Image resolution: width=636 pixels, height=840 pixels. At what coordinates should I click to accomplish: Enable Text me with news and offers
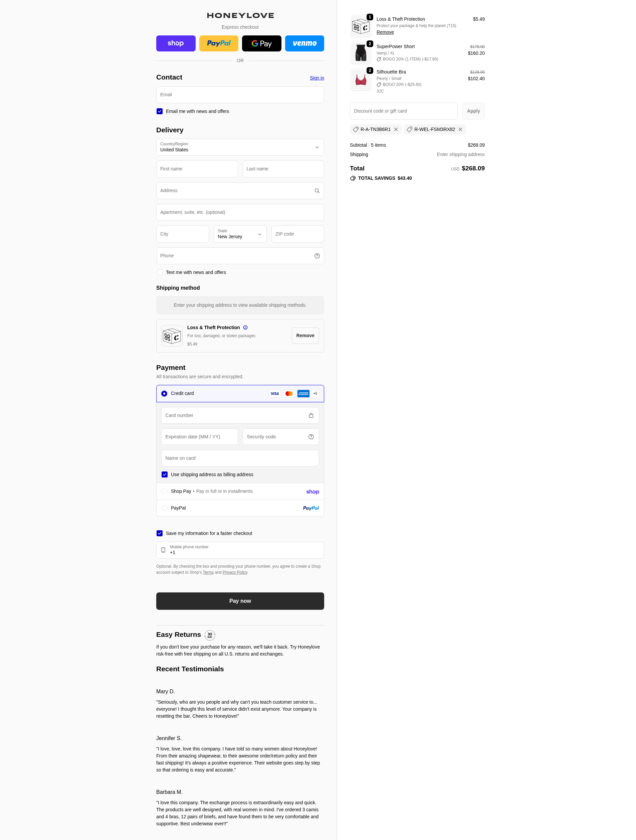click(x=159, y=272)
